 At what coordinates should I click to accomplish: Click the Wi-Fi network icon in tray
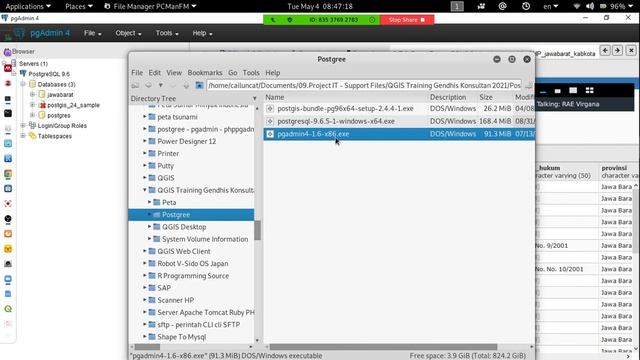click(577, 6)
